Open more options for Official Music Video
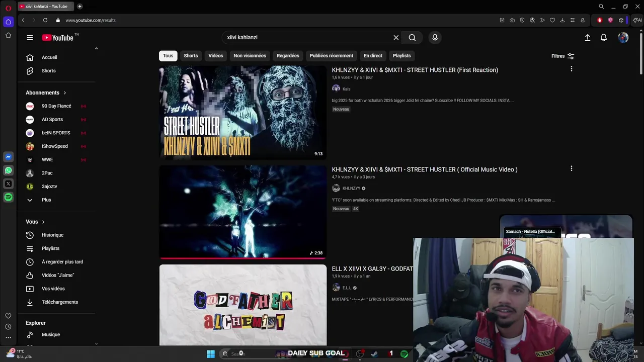The height and width of the screenshot is (362, 644). [571, 168]
